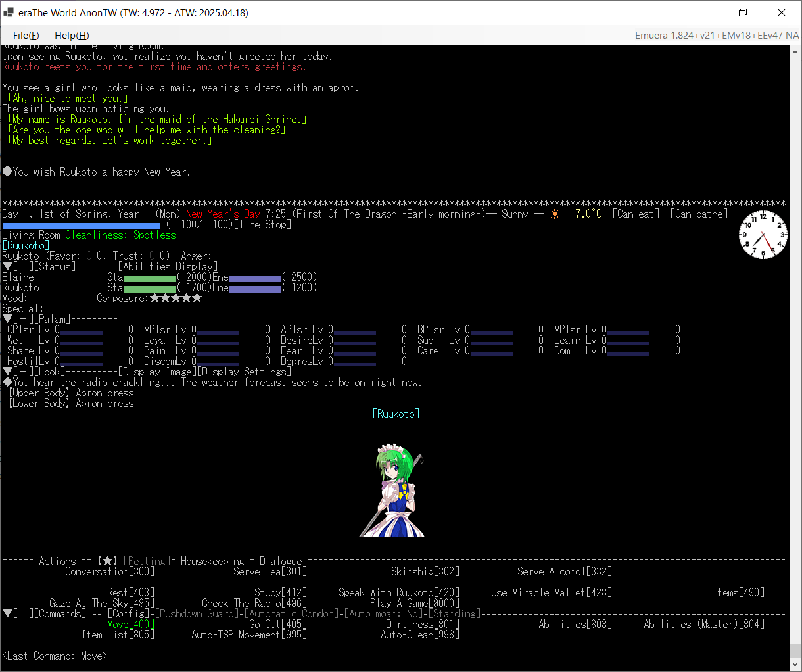Select the Go Out[405] command

click(278, 624)
